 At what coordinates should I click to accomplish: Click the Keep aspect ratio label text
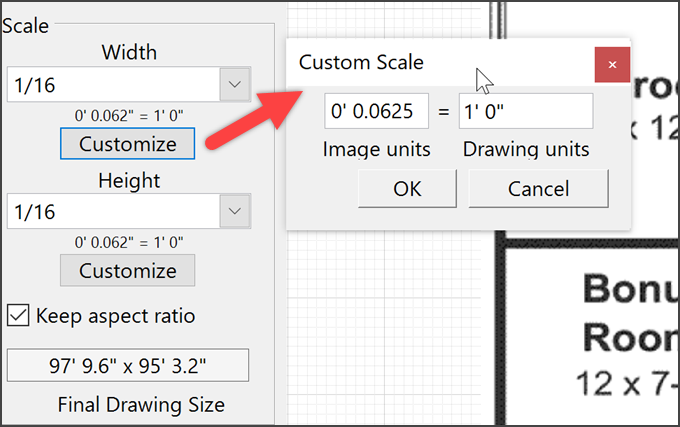(116, 316)
